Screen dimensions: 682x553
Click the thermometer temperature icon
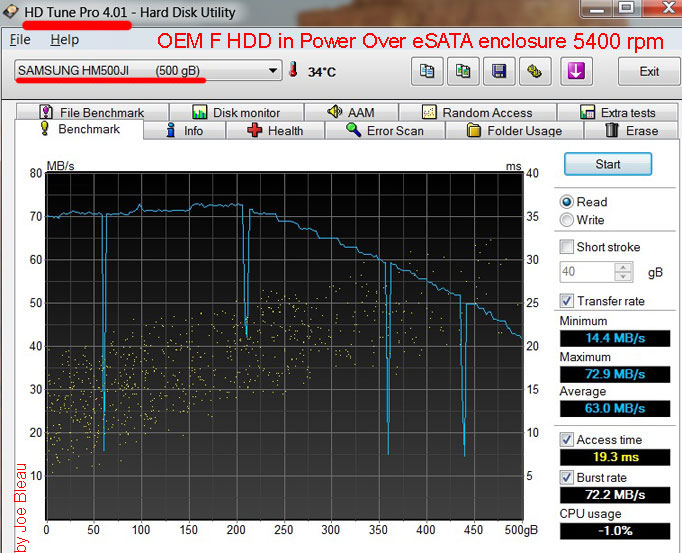(x=294, y=72)
